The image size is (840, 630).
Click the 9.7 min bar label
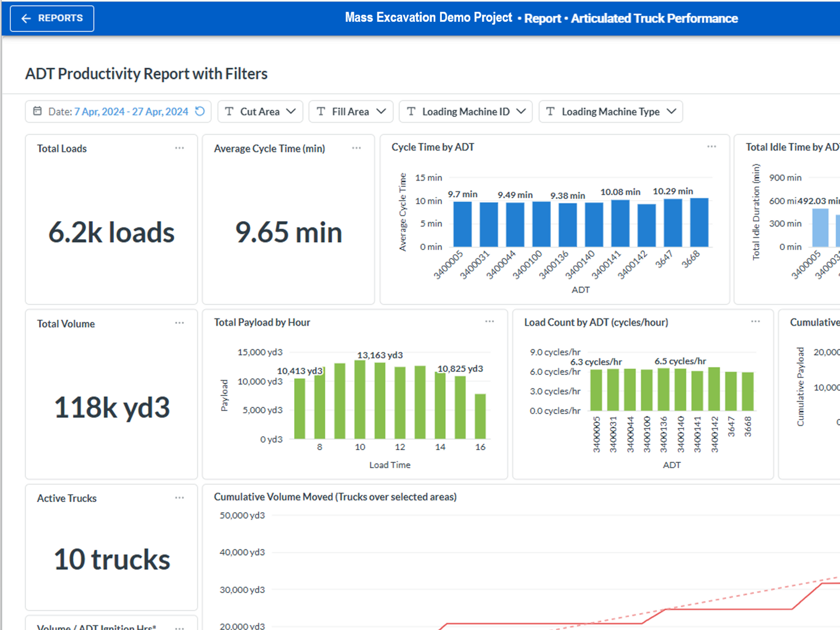pyautogui.click(x=463, y=194)
